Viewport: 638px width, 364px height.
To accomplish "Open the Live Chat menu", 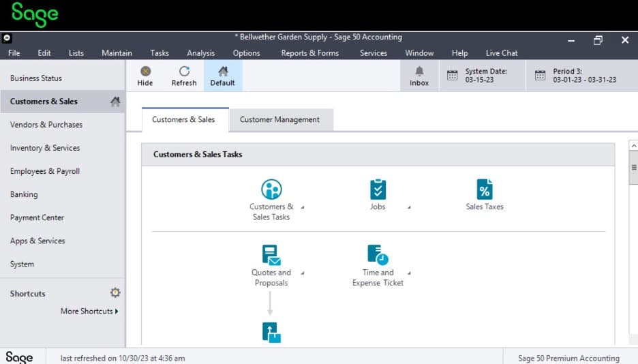I will [502, 53].
